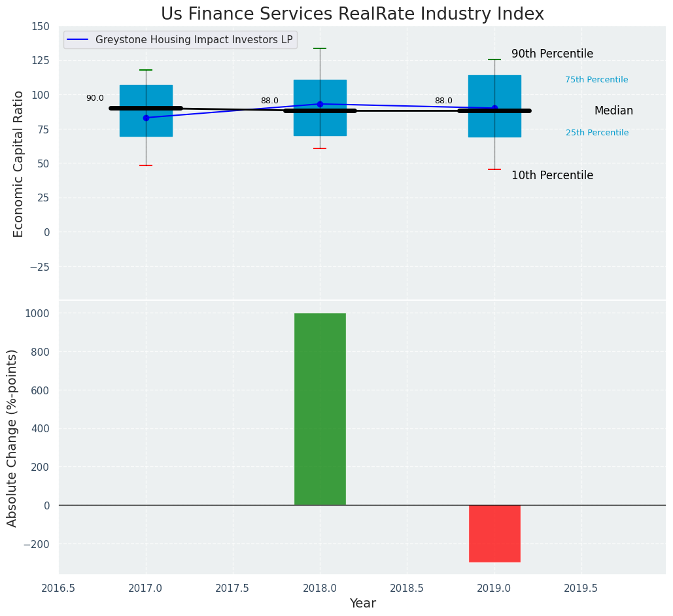Click the 75th Percentile annotation

click(596, 80)
